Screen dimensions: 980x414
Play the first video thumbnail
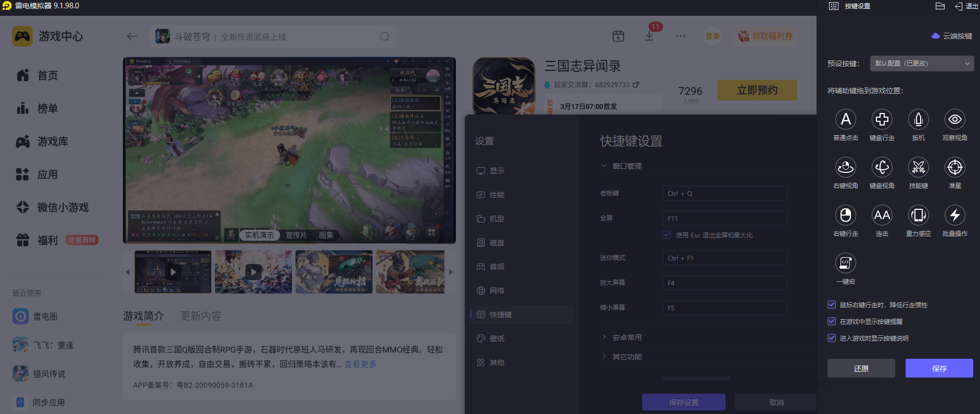[173, 272]
